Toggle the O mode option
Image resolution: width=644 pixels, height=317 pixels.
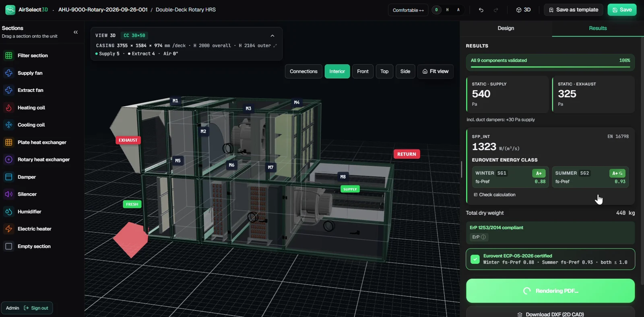(436, 10)
